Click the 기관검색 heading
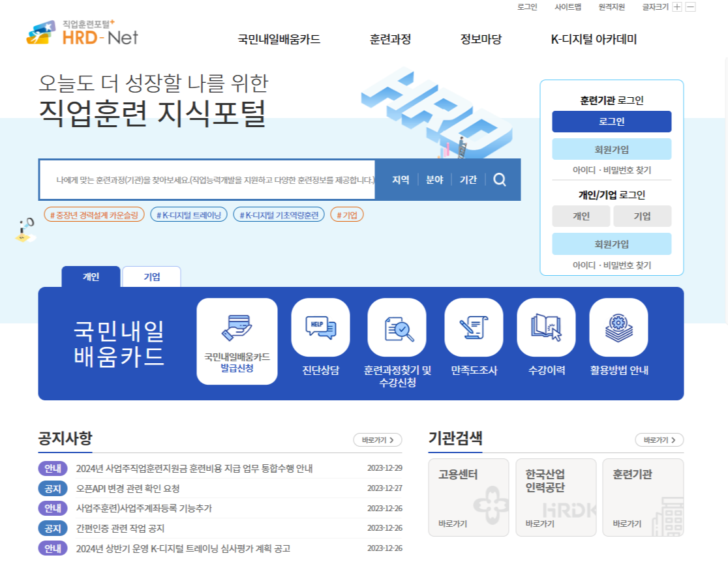728x564 pixels. (455, 438)
